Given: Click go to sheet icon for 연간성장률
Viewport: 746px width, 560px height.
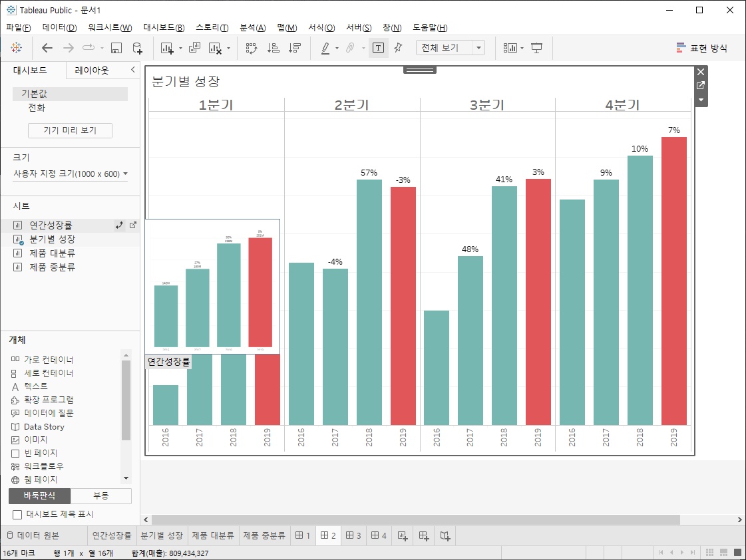Looking at the screenshot, I should pyautogui.click(x=133, y=225).
